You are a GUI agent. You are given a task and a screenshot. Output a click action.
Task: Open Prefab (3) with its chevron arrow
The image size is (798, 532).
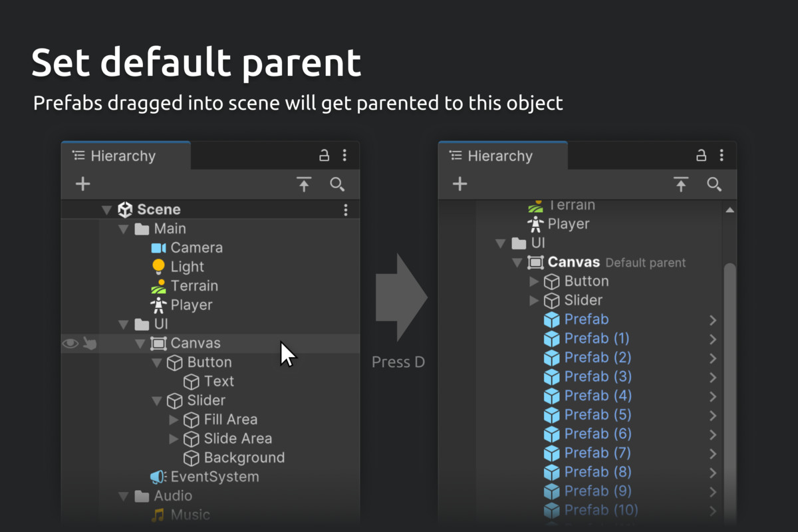click(x=713, y=377)
